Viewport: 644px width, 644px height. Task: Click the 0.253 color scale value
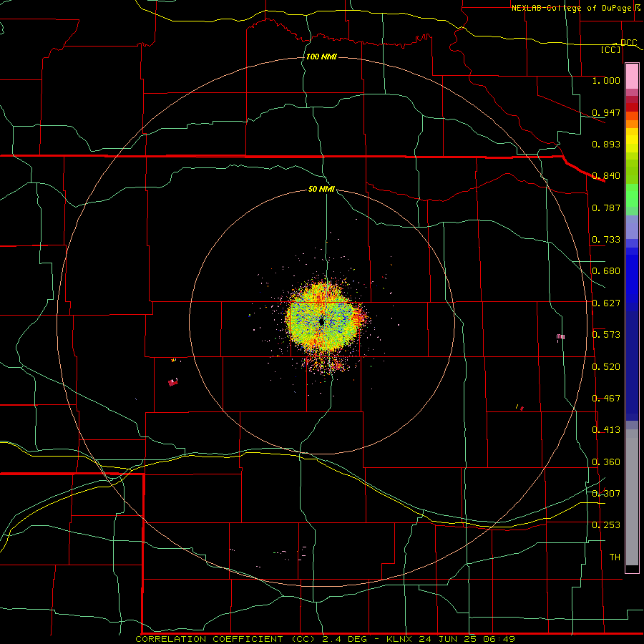coord(606,525)
